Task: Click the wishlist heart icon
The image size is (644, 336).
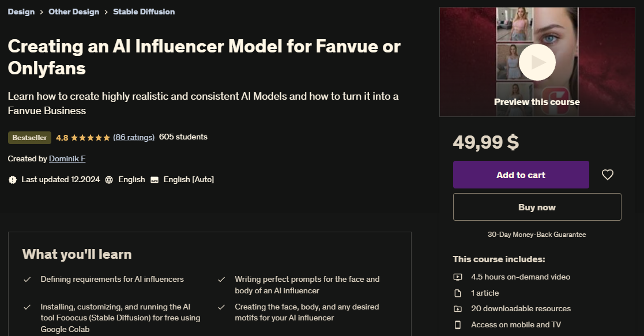Action: click(x=608, y=175)
